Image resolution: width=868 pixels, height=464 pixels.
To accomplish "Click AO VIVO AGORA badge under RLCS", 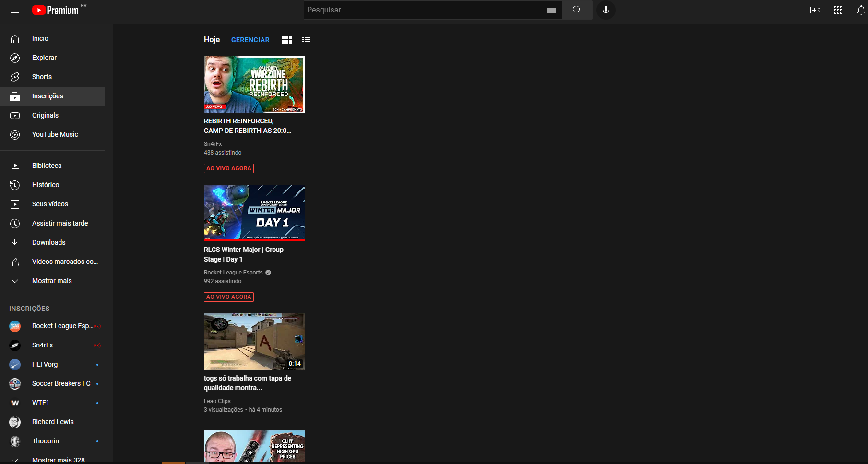I will (x=229, y=297).
